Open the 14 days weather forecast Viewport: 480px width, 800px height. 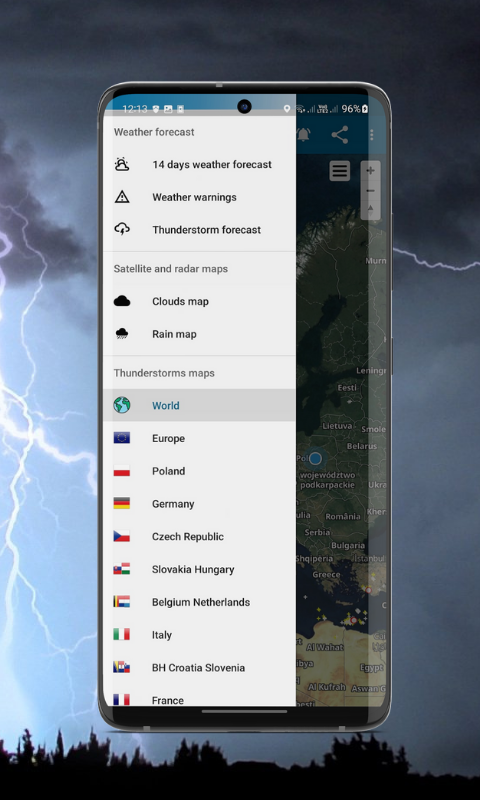199,164
